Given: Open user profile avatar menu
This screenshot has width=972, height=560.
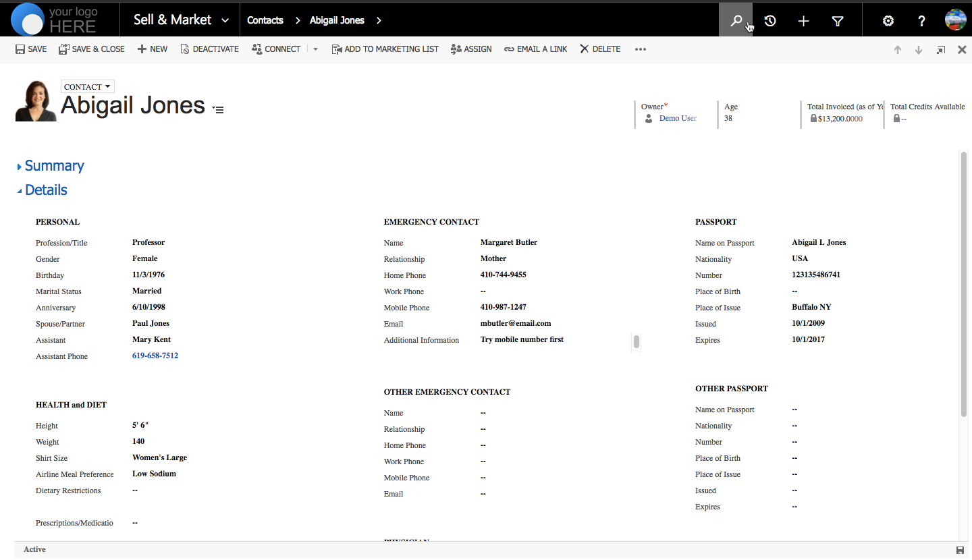Looking at the screenshot, I should [x=956, y=20].
